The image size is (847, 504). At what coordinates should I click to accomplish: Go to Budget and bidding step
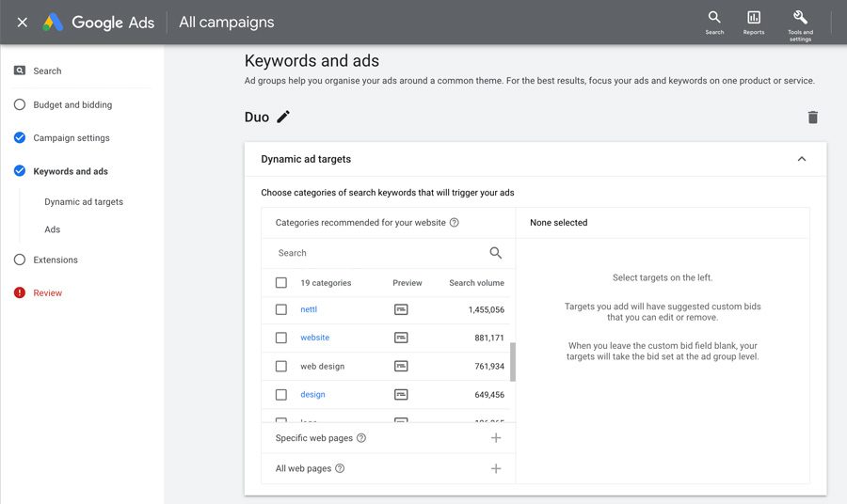72,104
